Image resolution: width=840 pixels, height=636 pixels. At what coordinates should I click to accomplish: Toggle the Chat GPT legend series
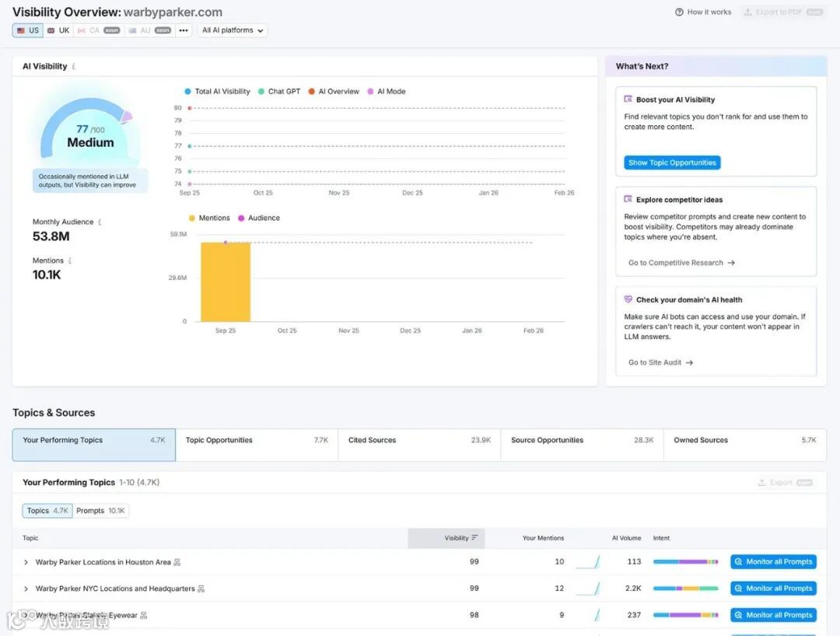(x=279, y=92)
